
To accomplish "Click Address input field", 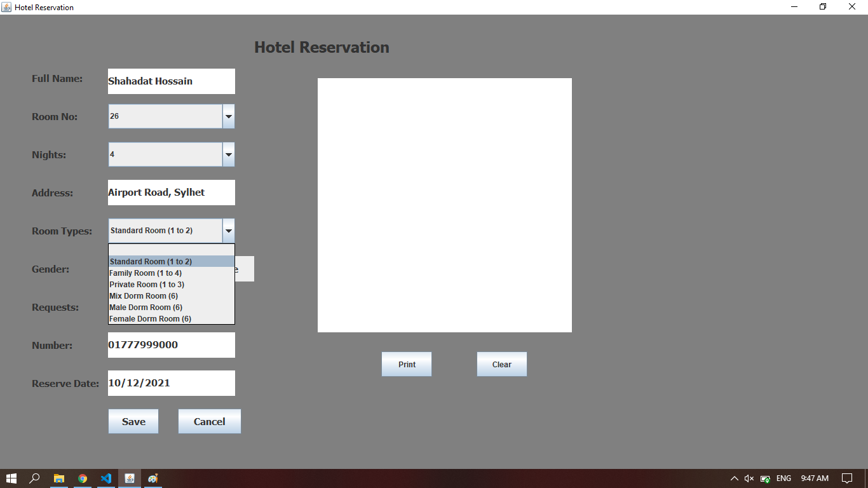I will pyautogui.click(x=172, y=193).
